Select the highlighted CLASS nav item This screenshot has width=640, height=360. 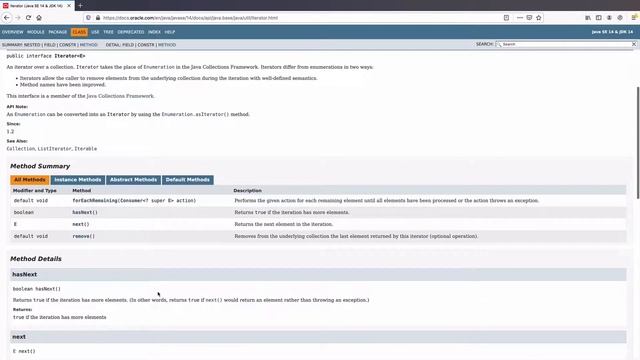click(x=79, y=32)
